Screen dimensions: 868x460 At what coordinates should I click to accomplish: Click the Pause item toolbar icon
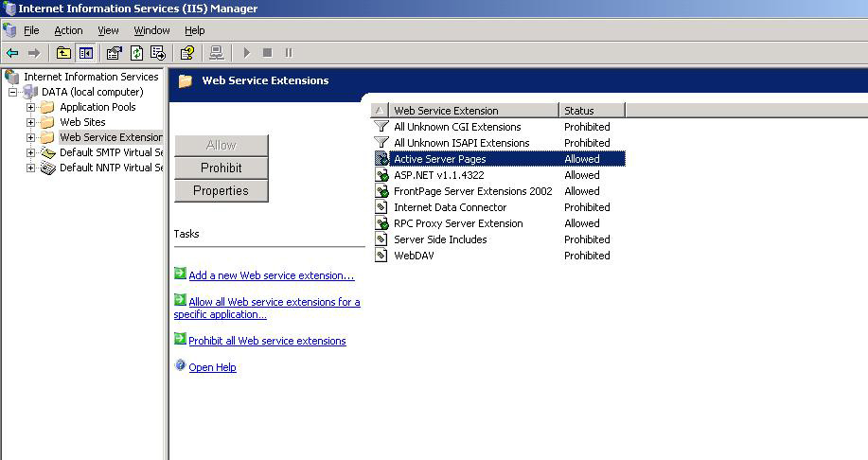click(289, 53)
